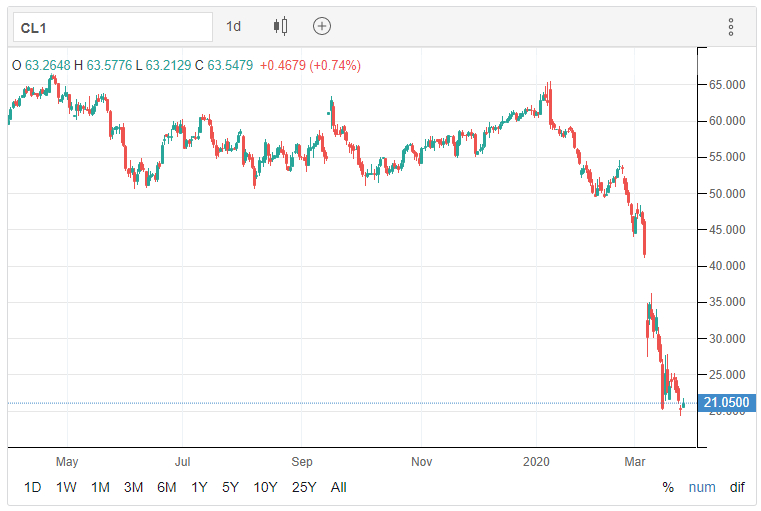Toggle dif scale mode
This screenshot has height=511, width=761.
737,487
